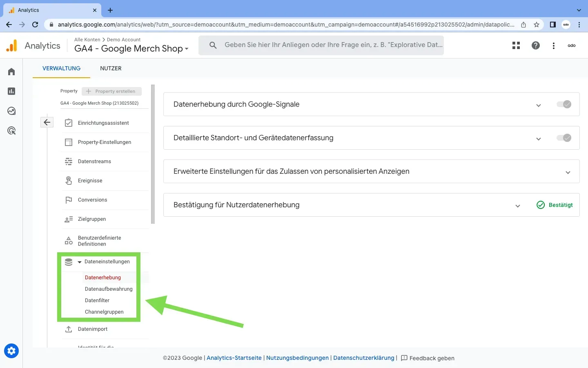
Task: Click the Datenimport upload icon
Action: point(69,329)
